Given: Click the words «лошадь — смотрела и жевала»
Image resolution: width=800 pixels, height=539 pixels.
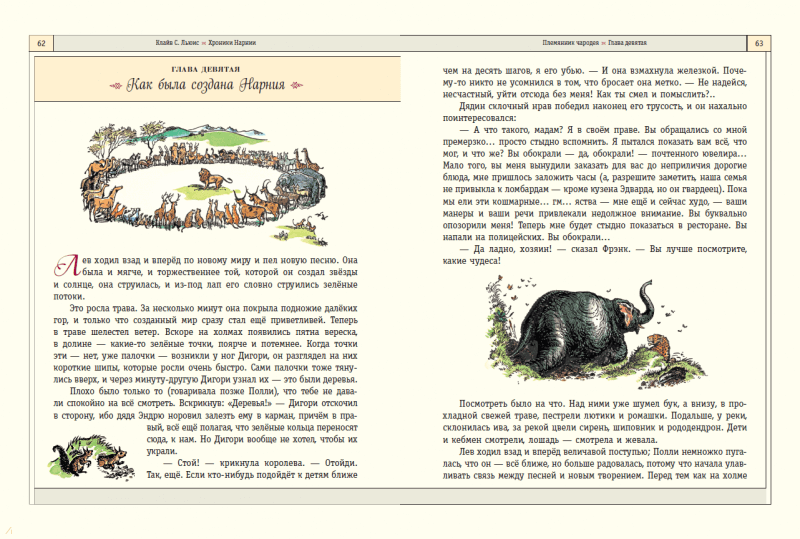Looking at the screenshot, I should [592, 440].
